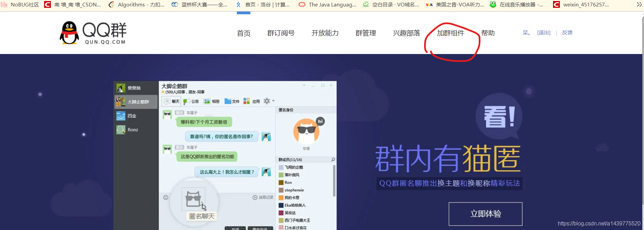Open the 南墙 CSDN bookmark
Screen dimensions: 644x230
point(73,5)
